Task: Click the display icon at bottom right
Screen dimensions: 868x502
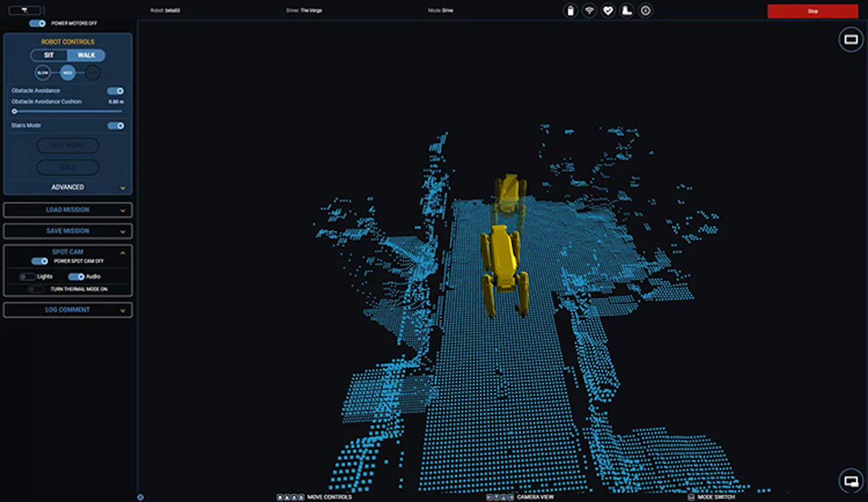Action: pos(850,481)
